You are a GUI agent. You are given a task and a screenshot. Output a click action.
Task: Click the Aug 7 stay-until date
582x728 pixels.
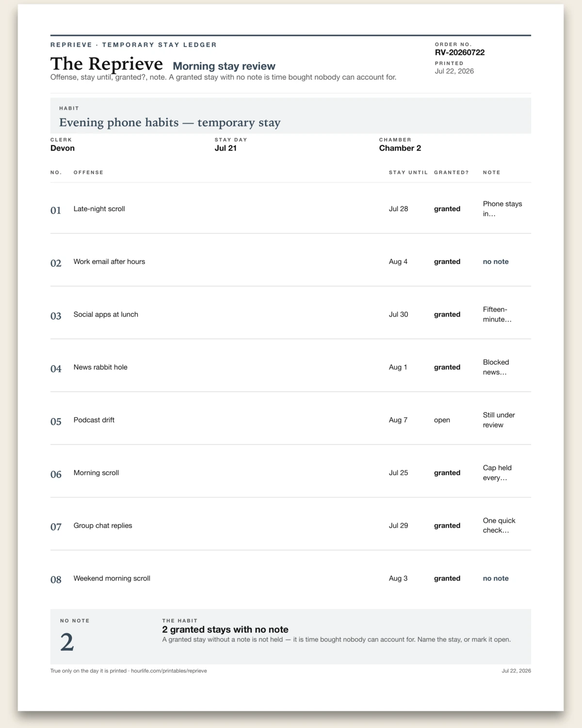[x=398, y=420]
